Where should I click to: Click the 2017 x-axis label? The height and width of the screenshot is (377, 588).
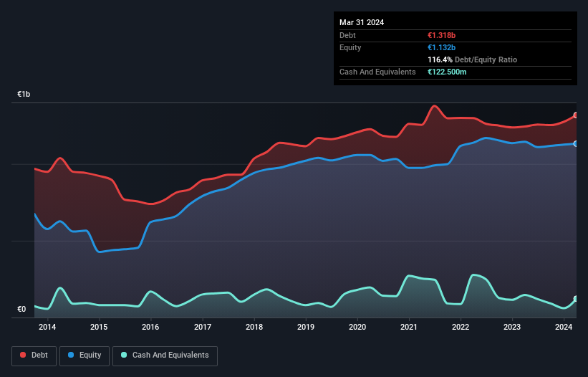(x=203, y=327)
